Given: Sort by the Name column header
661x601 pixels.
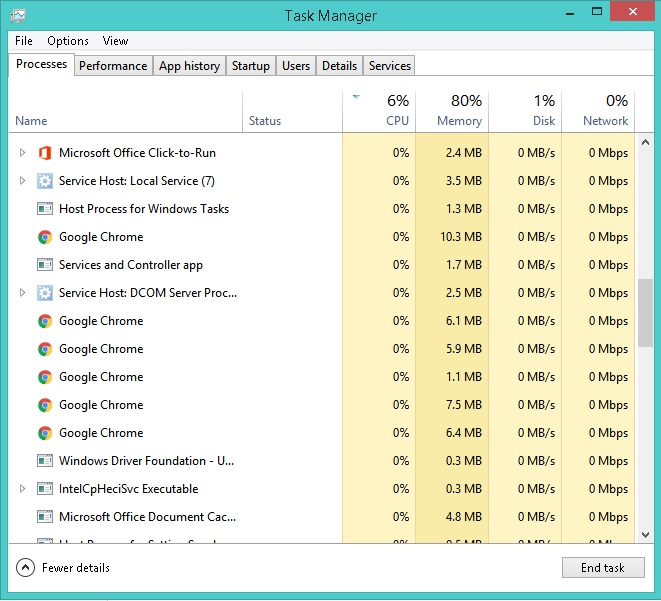Looking at the screenshot, I should tap(126, 112).
